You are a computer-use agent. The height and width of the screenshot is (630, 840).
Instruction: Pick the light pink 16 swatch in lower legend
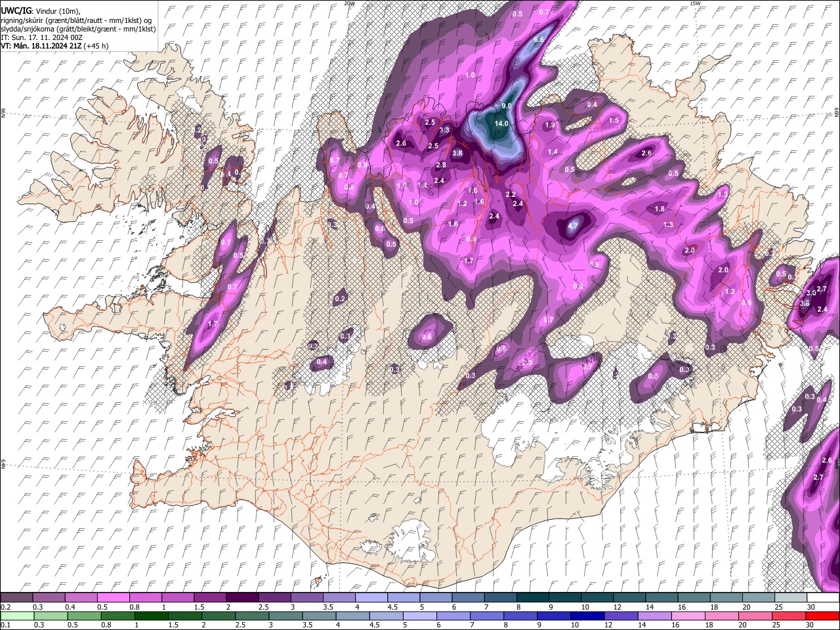click(x=688, y=616)
